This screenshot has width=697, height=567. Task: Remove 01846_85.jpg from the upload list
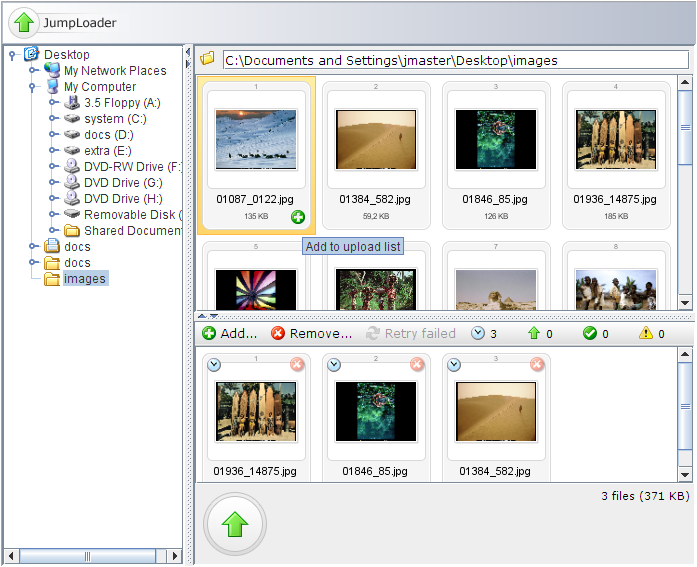coord(417,365)
